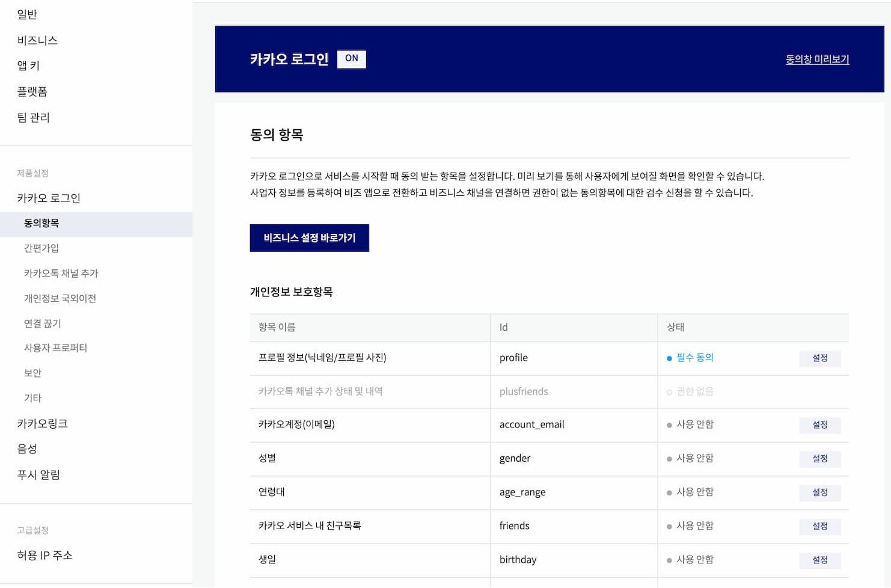Select 카카오 로그인 product setting

(x=49, y=198)
